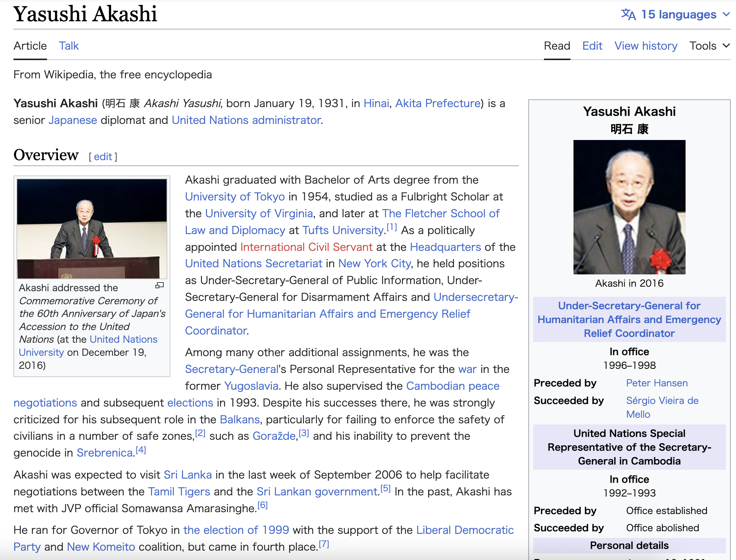Follow the Japanese link

pos(73,120)
